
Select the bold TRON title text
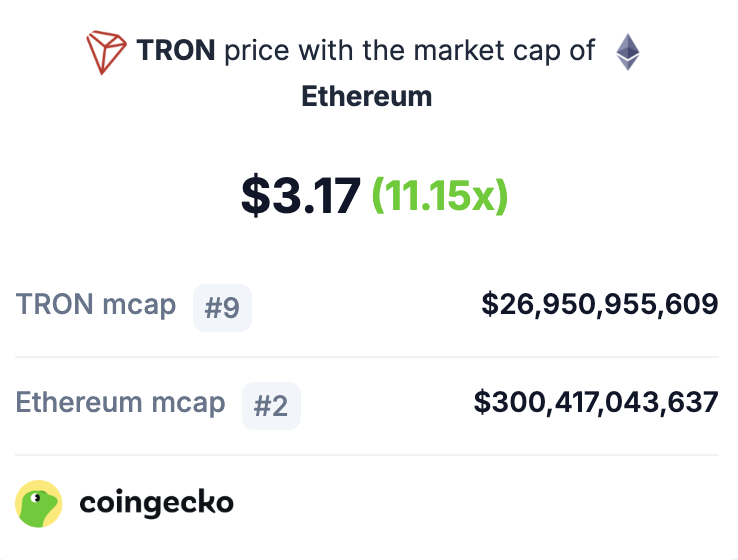click(x=176, y=50)
